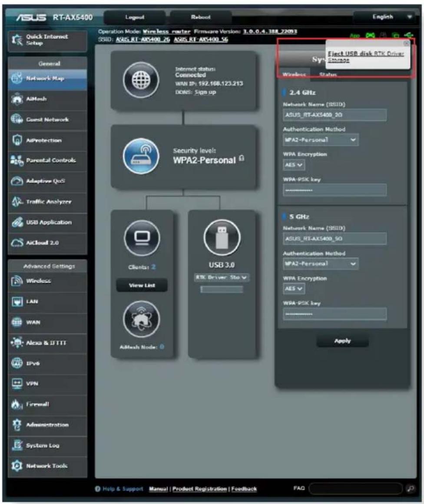The image size is (424, 504).
Task: Open LAN settings icon
Action: 17,301
